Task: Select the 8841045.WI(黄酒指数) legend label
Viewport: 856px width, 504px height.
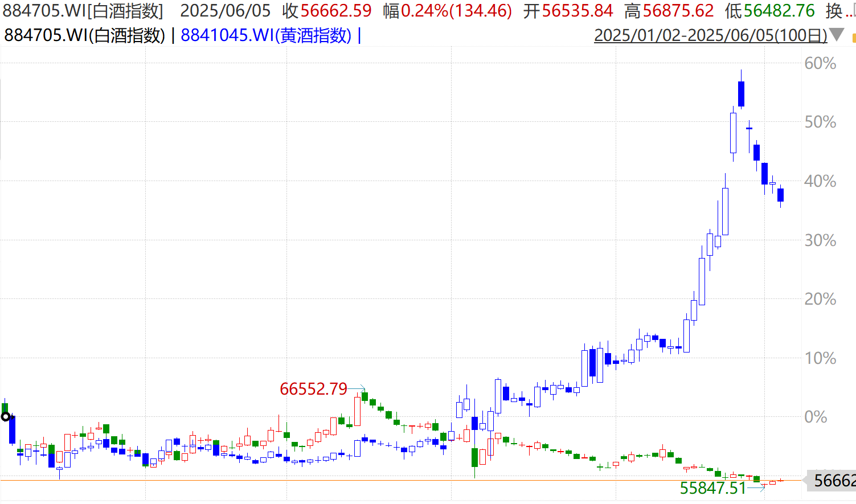Action: (266, 35)
